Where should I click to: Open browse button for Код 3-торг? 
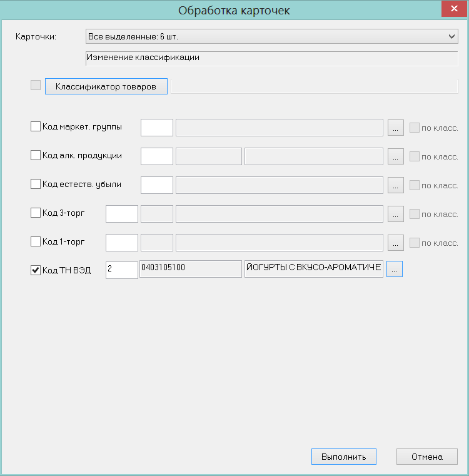[x=396, y=214]
